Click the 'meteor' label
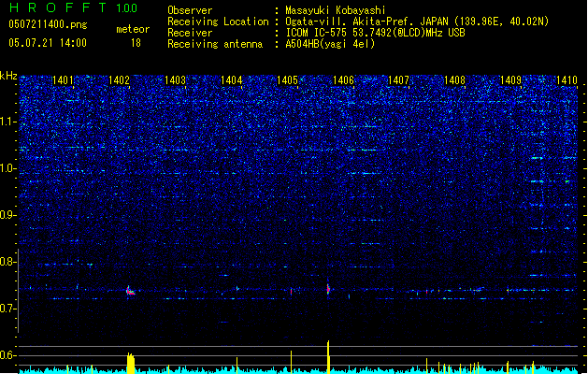588x374 pixels. (x=133, y=29)
